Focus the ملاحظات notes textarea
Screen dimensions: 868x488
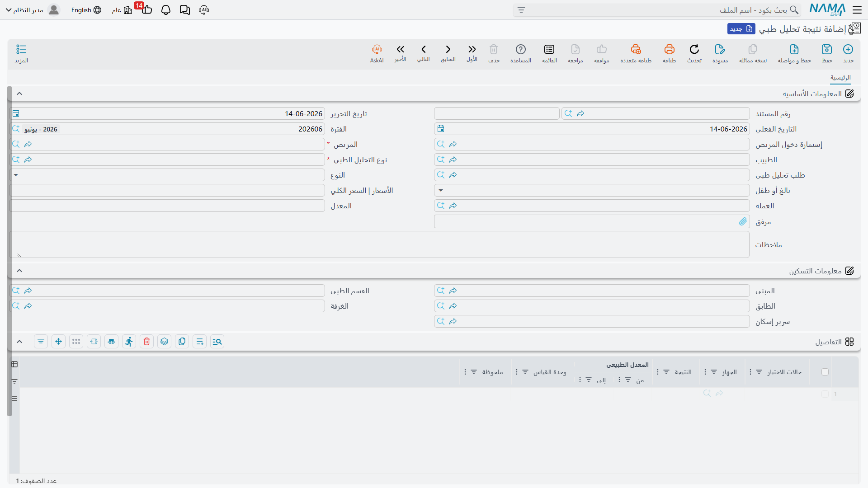379,244
